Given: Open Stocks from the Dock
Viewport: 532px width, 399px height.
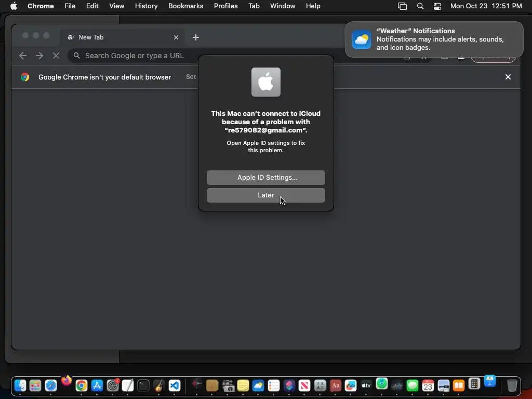Looking at the screenshot, I should [397, 385].
